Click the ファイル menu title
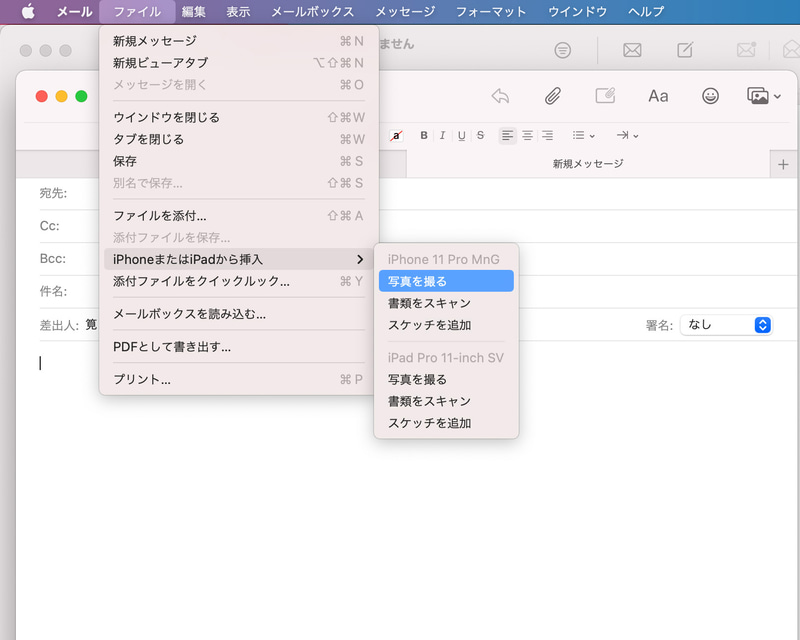 coord(137,11)
